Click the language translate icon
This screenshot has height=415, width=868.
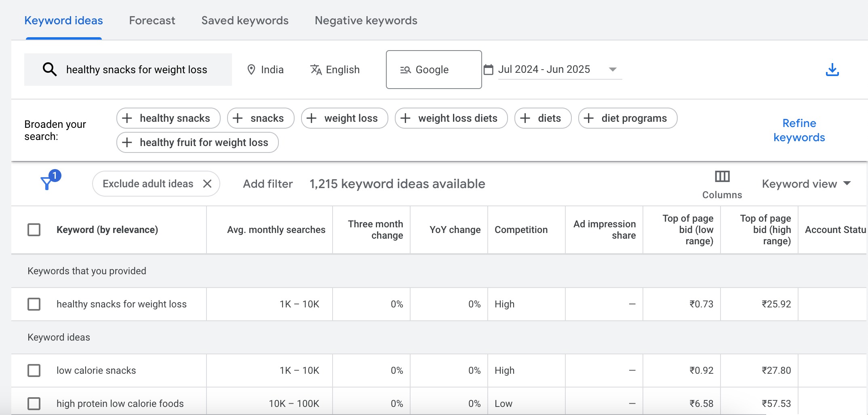(x=316, y=70)
